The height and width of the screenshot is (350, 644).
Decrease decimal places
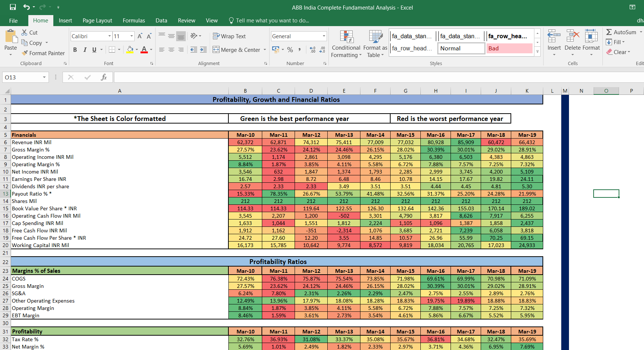coord(322,50)
